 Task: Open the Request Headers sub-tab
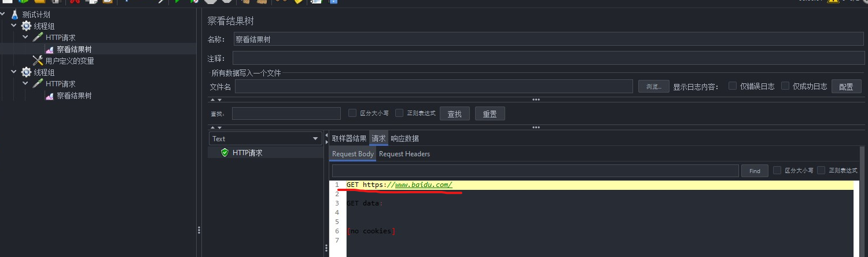click(x=404, y=154)
